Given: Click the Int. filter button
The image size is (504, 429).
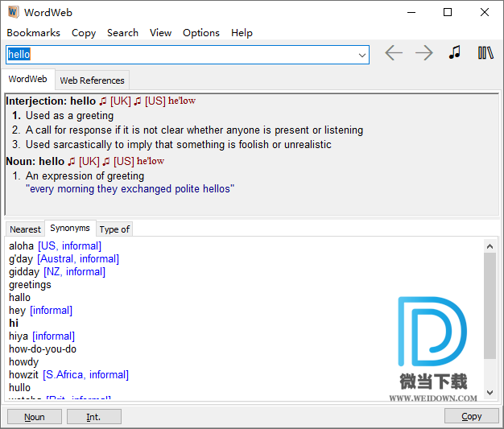Looking at the screenshot, I should (94, 417).
